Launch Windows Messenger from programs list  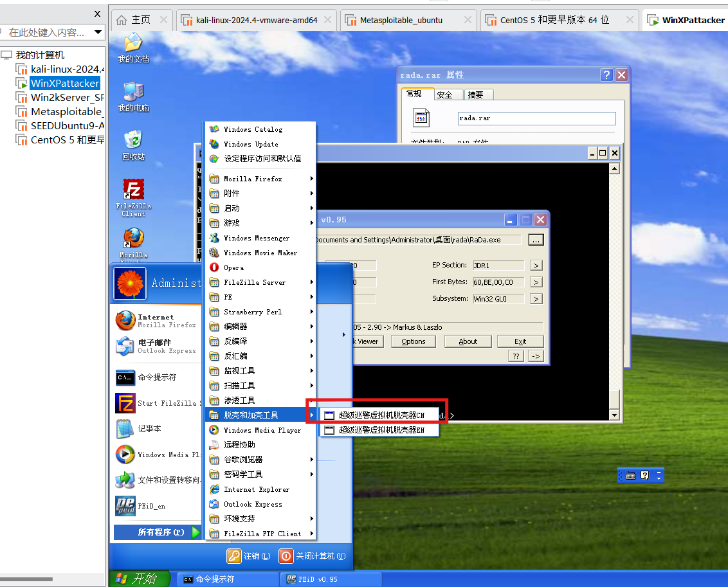point(260,238)
